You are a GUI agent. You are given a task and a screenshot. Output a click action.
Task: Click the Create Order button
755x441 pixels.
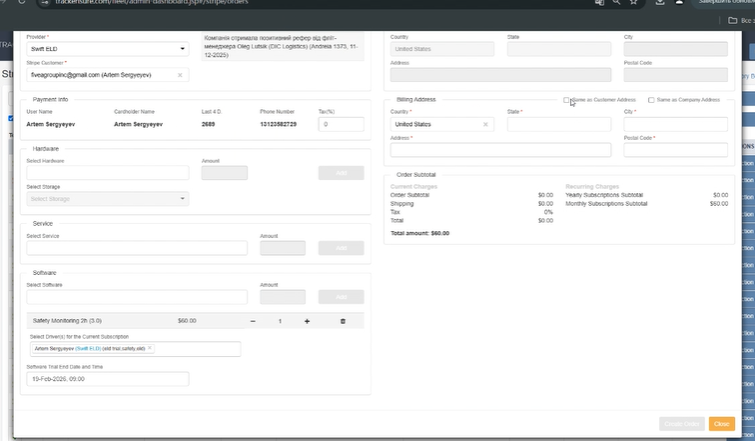(682, 424)
